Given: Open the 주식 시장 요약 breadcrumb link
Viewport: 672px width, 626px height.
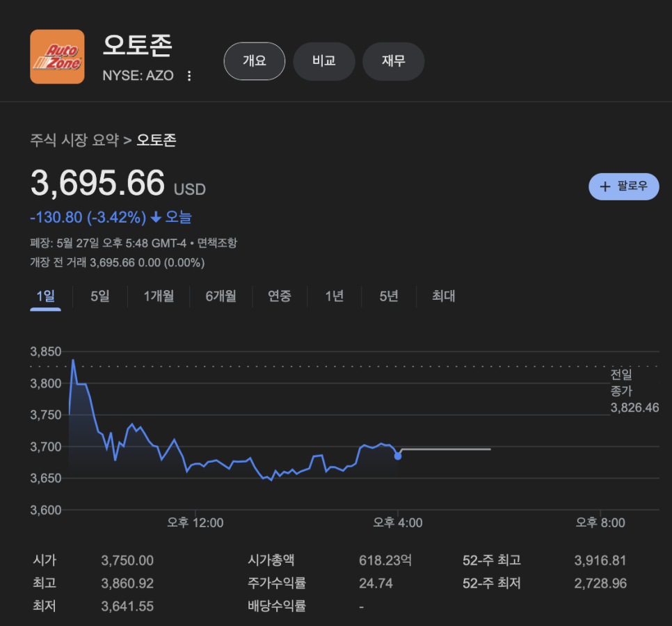Looking at the screenshot, I should (74, 140).
